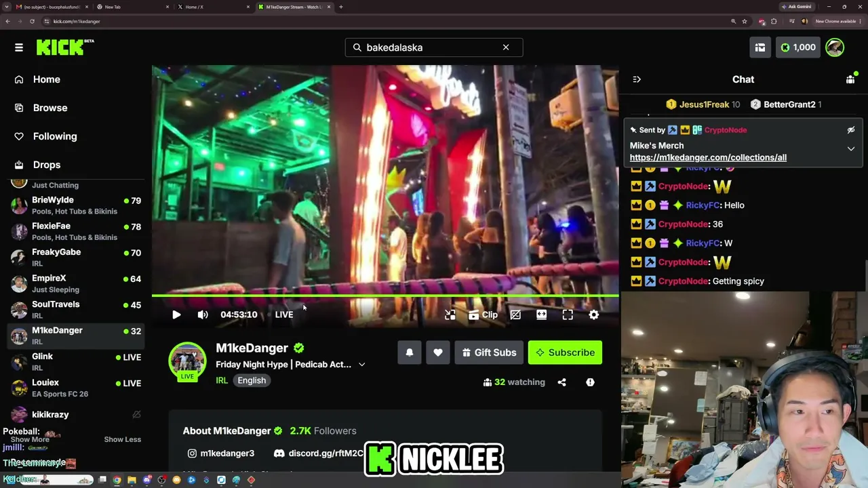Hide the pinned message
The height and width of the screenshot is (488, 868).
(x=851, y=130)
